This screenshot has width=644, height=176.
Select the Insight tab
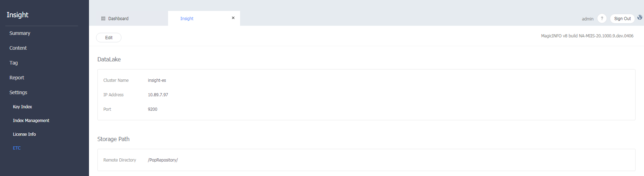click(187, 19)
